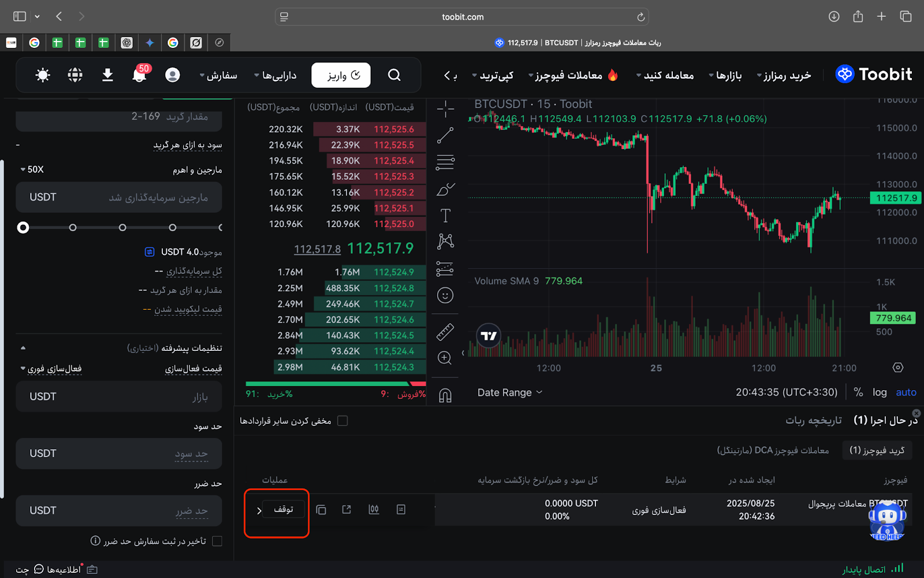
Task: Switch to the در حال اجرا tab
Action: click(885, 420)
